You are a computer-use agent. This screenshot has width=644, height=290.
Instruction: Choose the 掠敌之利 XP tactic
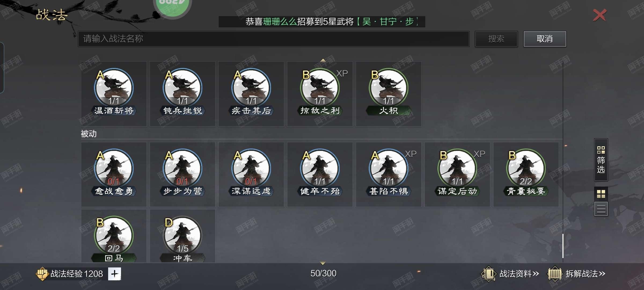(320, 94)
